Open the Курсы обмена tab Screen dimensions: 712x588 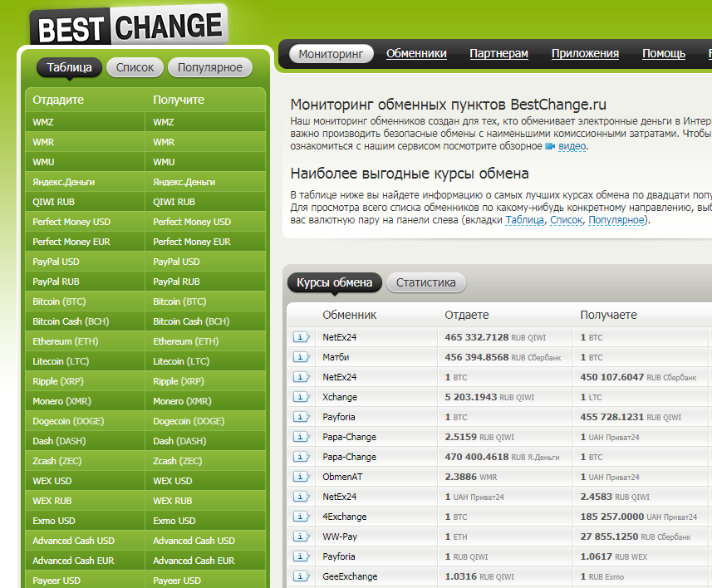point(335,283)
